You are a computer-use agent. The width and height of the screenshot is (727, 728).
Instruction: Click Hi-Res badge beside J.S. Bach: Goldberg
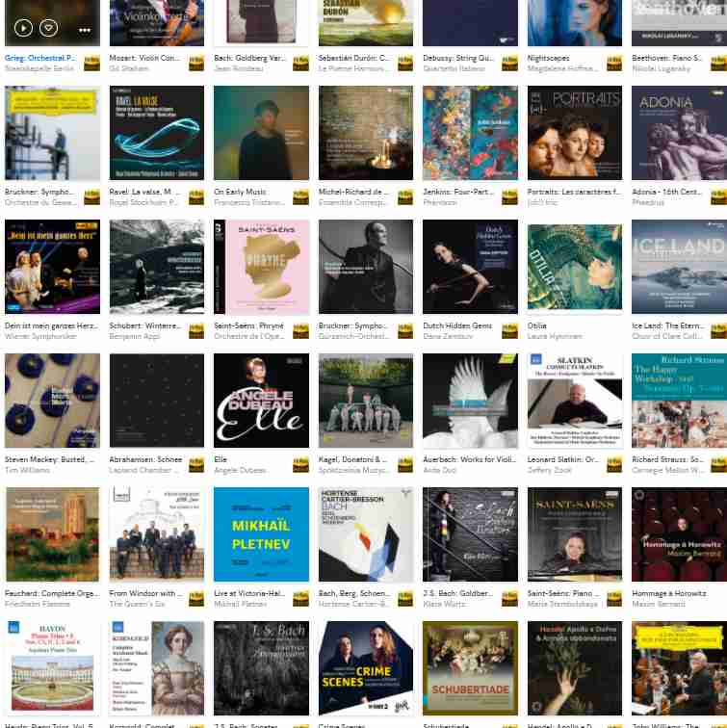[x=509, y=599]
